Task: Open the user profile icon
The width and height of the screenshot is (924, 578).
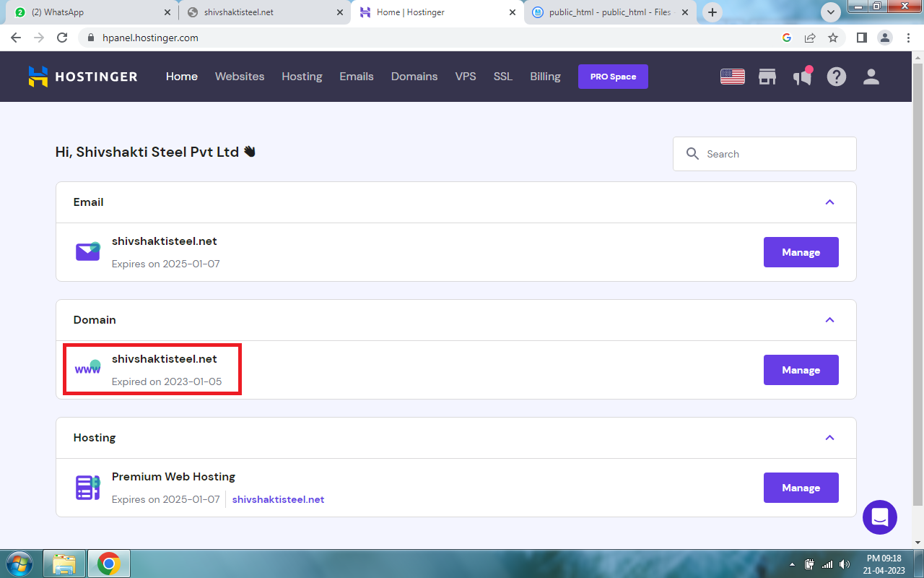Action: pyautogui.click(x=871, y=77)
